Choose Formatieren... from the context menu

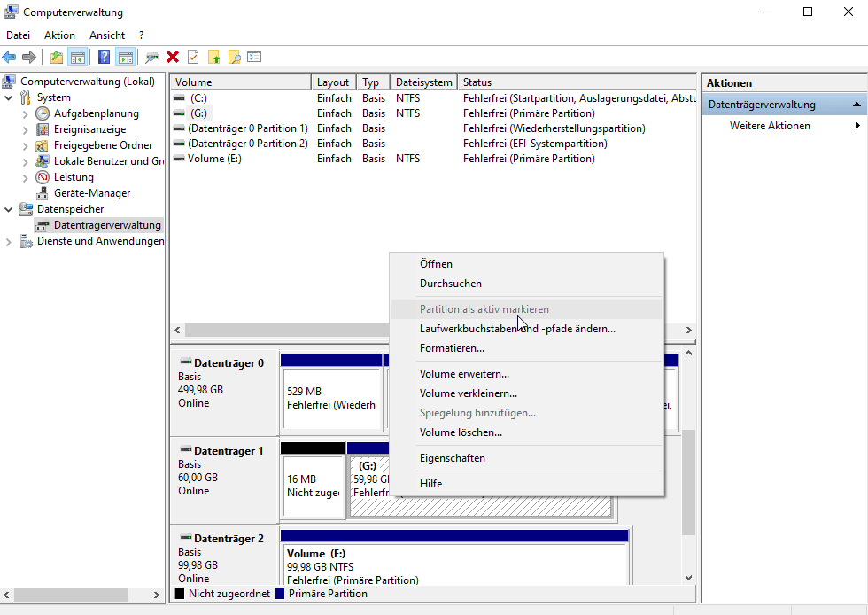pyautogui.click(x=452, y=348)
